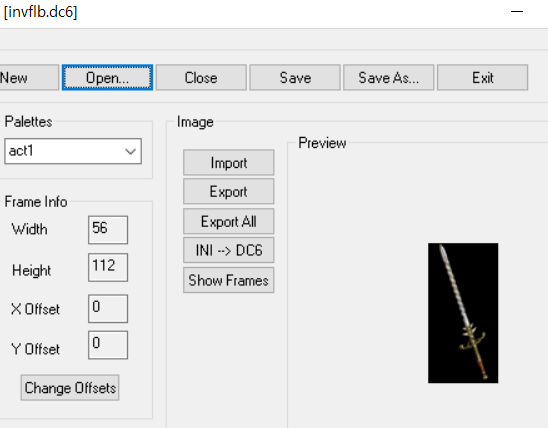Screen dimensions: 548x428
Task: Exit the application via Exit button
Action: pos(482,78)
